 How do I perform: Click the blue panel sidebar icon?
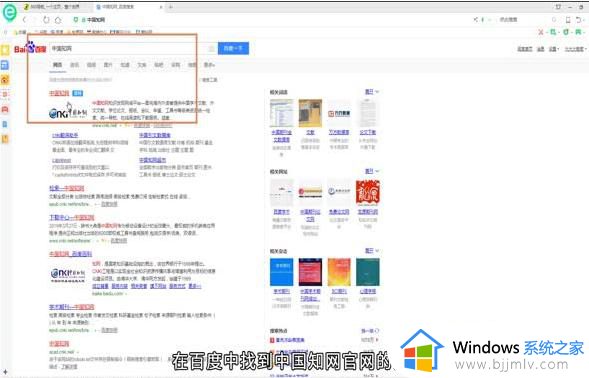tap(5, 65)
